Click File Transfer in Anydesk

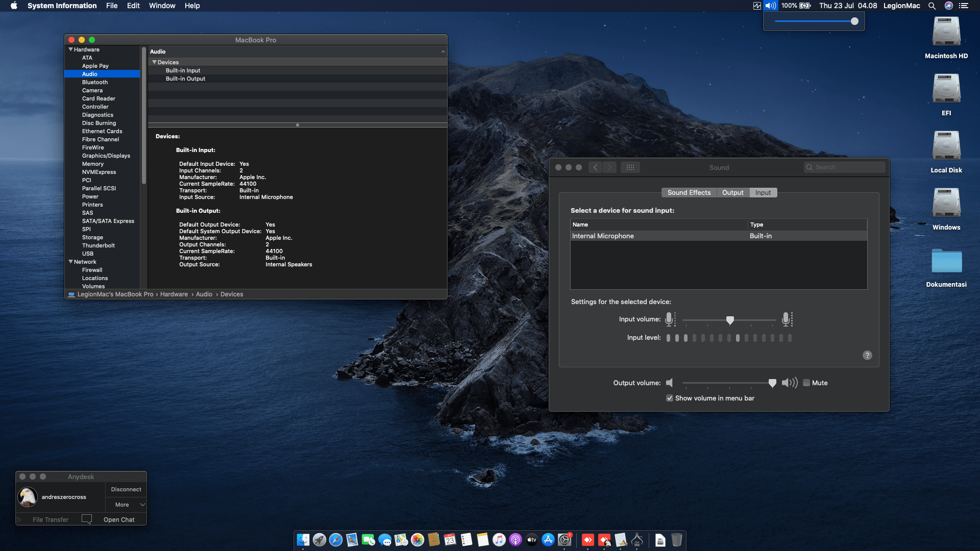tap(51, 519)
